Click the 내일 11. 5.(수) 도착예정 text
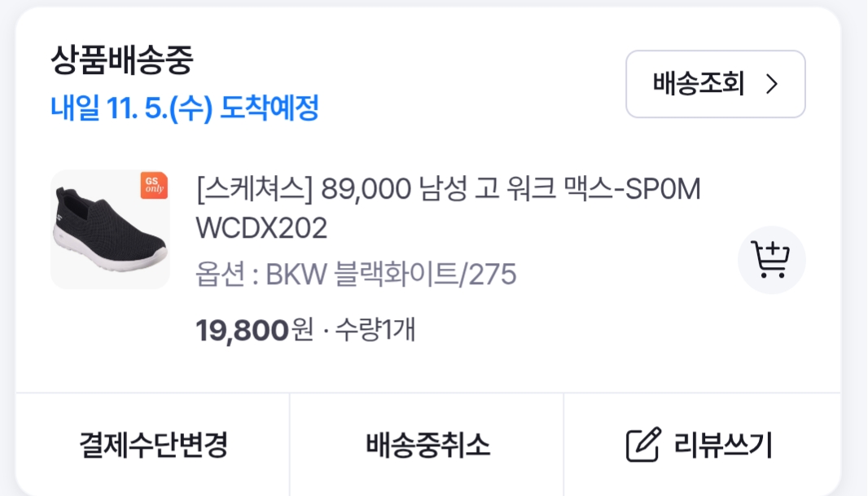The image size is (868, 496). [x=185, y=108]
